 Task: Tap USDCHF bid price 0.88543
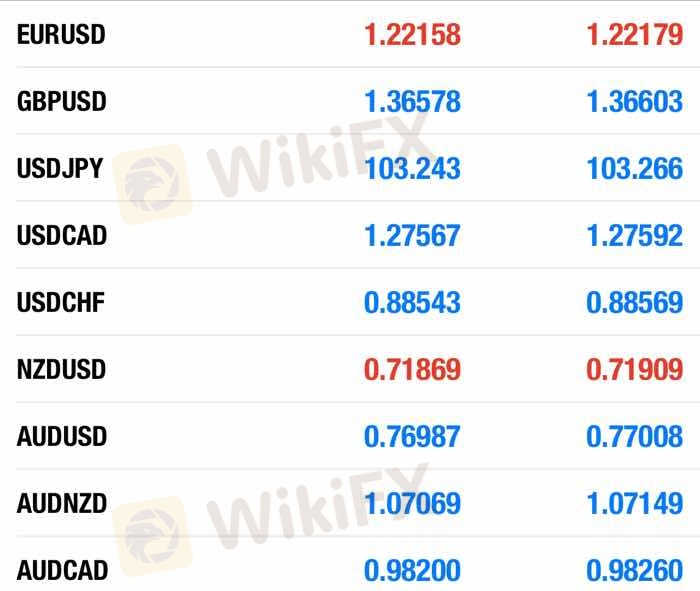click(412, 303)
